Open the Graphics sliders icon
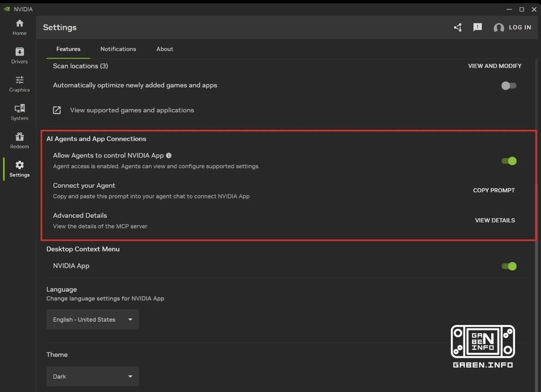 point(19,80)
